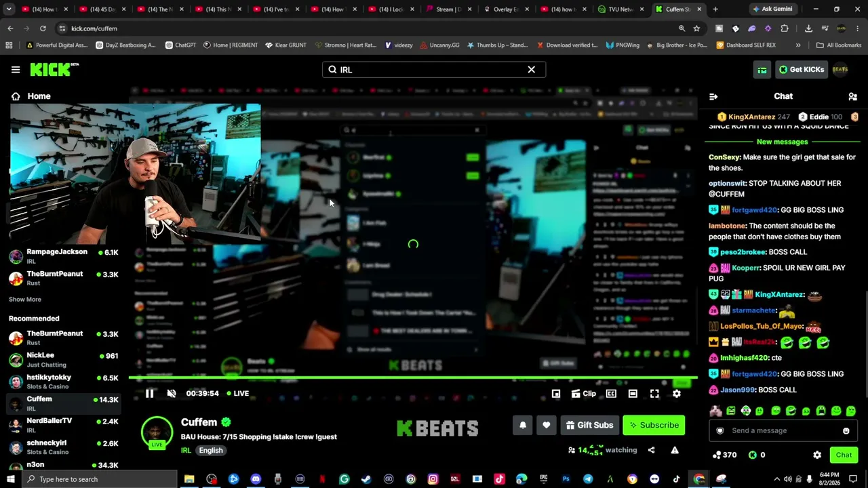Open the All Bookmarks folder
This screenshot has height=488, width=868.
[x=839, y=45]
